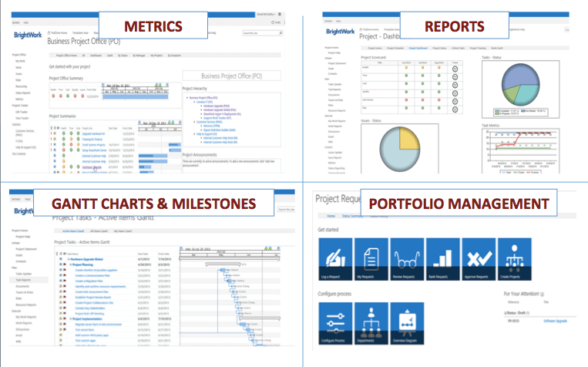Open the Rank Requests tile
The image size is (588, 367).
click(x=443, y=259)
